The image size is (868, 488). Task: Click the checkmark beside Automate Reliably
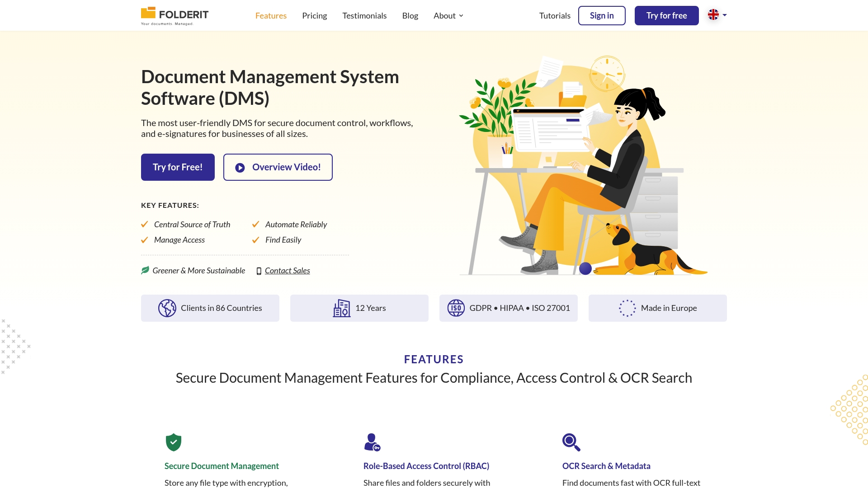[256, 224]
